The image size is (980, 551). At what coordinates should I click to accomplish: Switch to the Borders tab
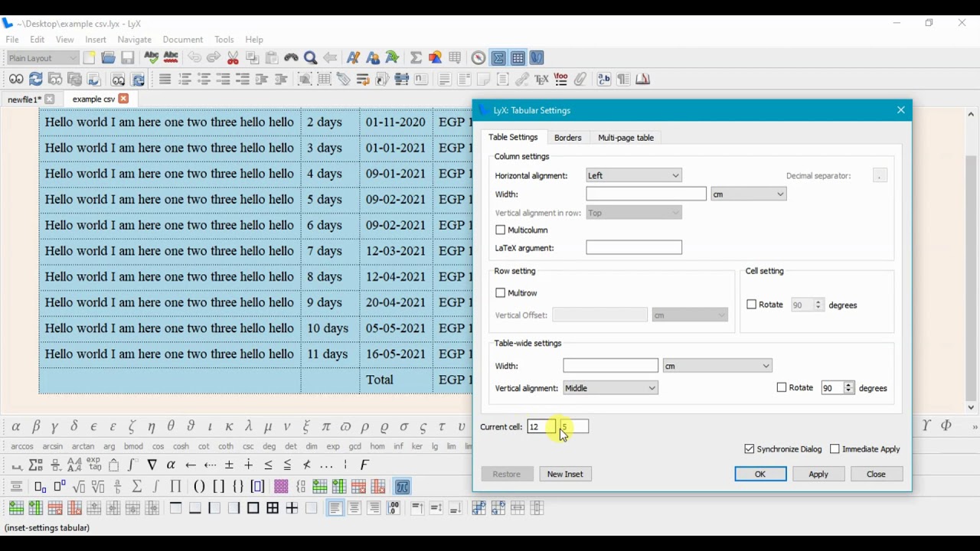[x=568, y=138]
